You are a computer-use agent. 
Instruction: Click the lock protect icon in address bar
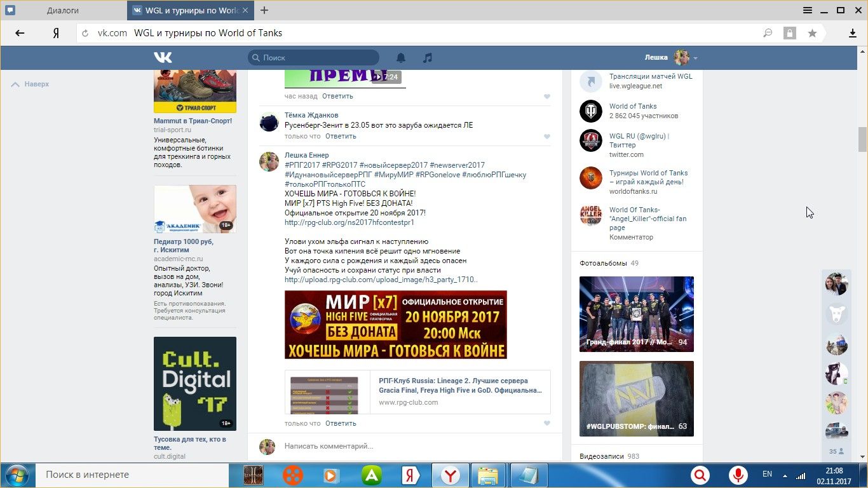(x=789, y=33)
